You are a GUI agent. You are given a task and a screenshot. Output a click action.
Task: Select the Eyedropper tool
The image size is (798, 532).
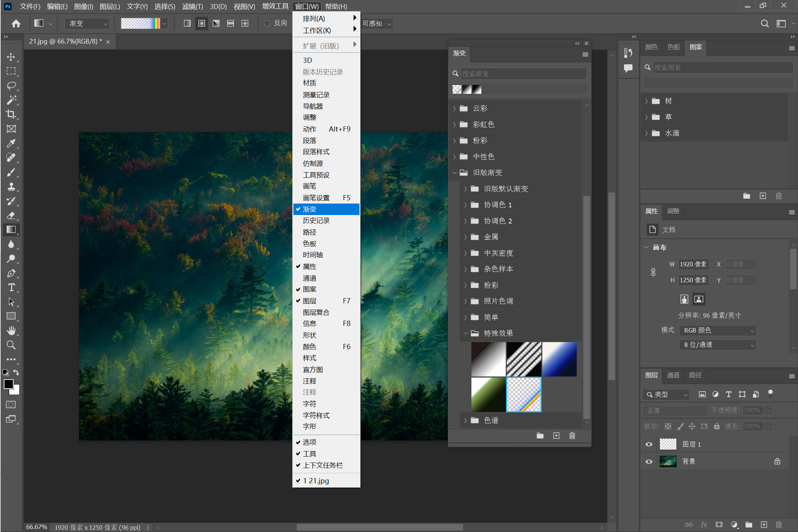pos(11,143)
